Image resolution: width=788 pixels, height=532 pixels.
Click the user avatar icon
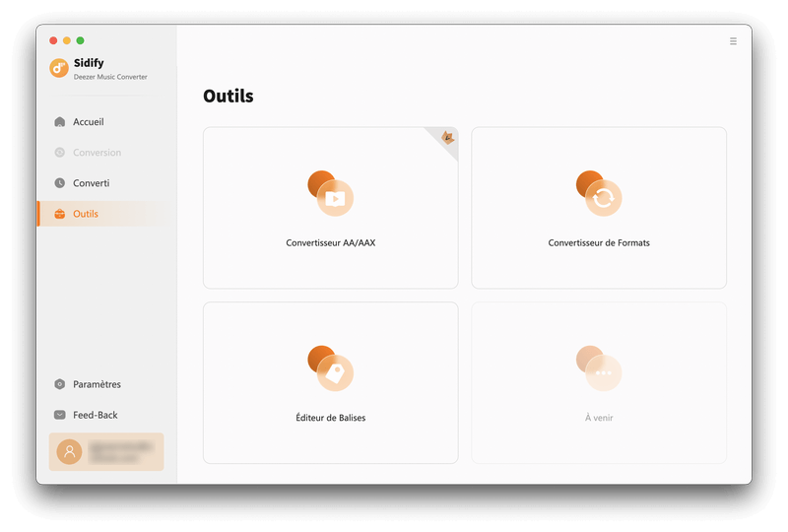pos(69,451)
